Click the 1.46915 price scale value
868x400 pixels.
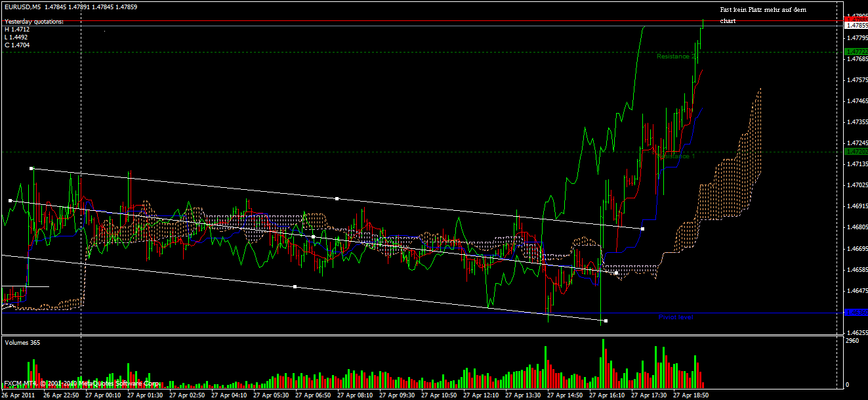[857, 206]
